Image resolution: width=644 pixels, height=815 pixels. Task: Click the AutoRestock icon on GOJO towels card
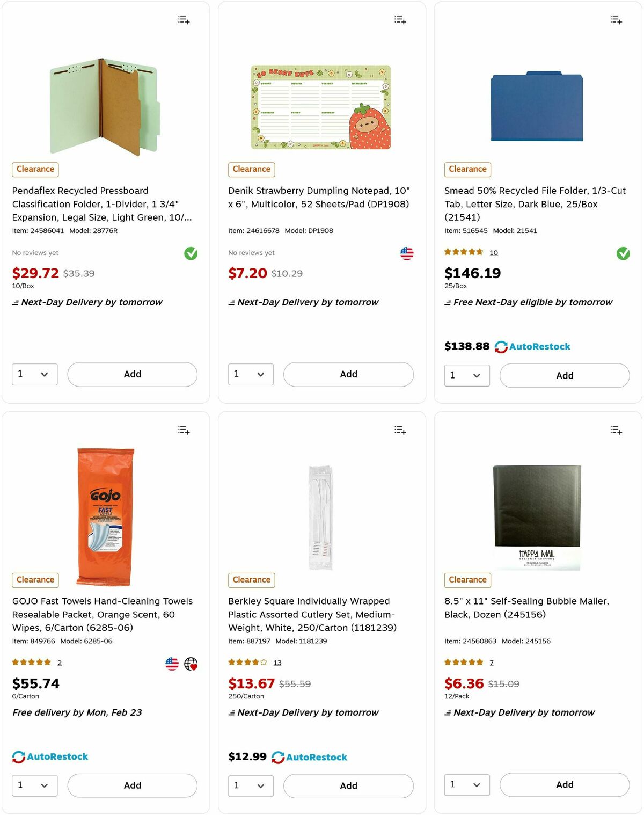[x=18, y=756]
